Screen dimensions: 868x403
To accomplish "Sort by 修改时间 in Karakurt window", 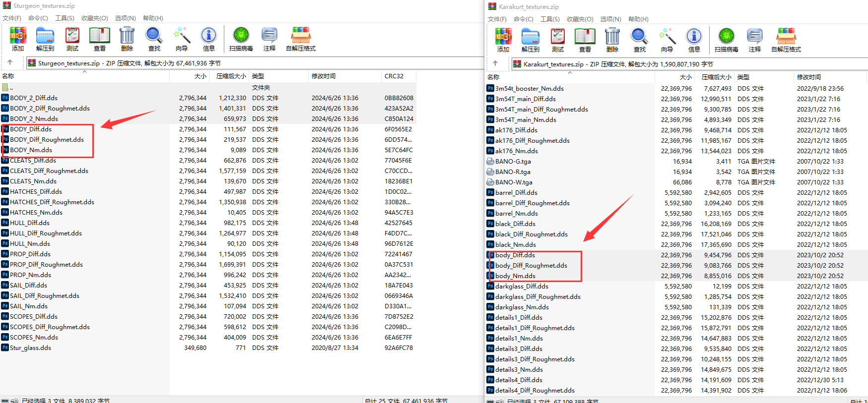I will pyautogui.click(x=830, y=77).
